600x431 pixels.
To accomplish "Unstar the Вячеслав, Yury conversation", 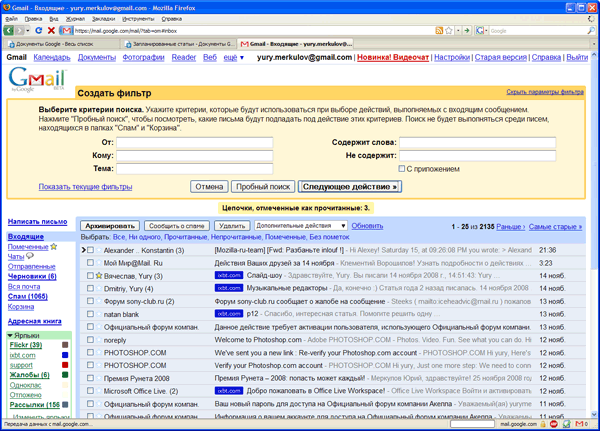I will [x=99, y=276].
